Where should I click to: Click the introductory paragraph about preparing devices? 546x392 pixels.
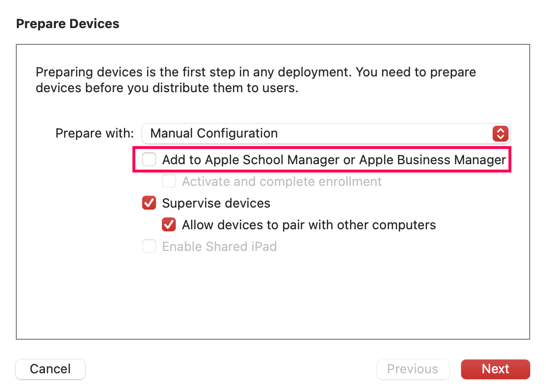tap(255, 80)
